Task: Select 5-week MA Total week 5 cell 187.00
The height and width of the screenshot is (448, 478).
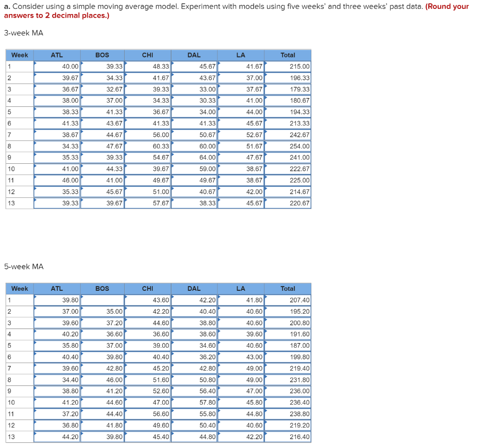Action: point(288,346)
